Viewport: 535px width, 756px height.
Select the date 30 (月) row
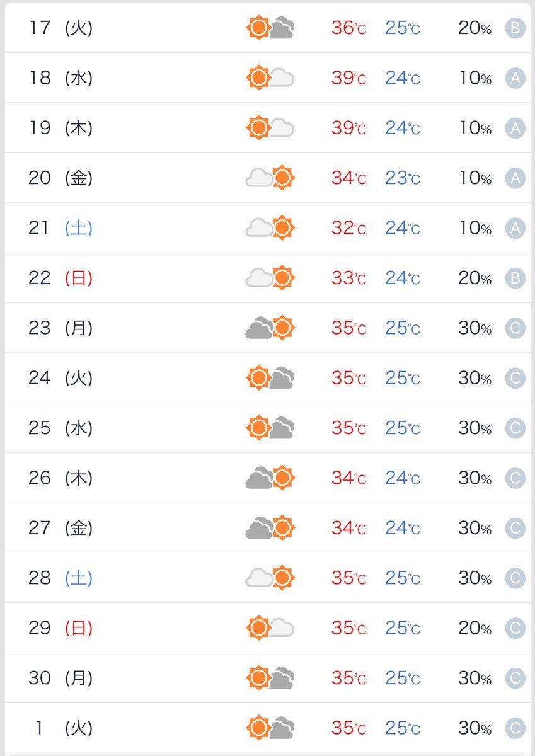point(267,678)
